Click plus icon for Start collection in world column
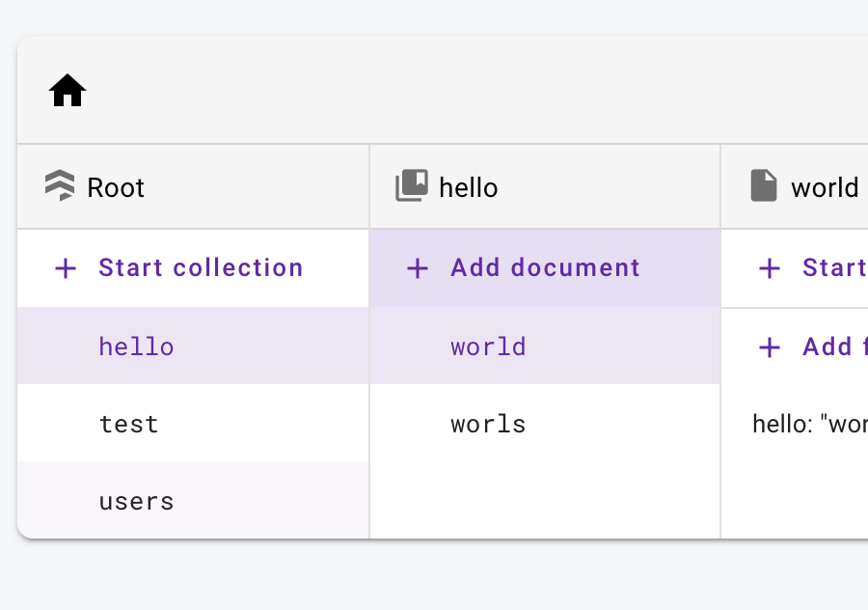Screen dimensions: 868x610 click(770, 268)
